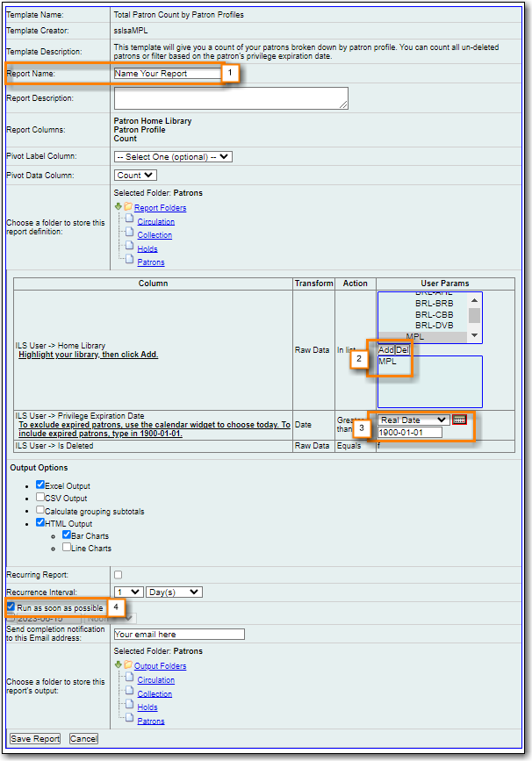This screenshot has height=761, width=532.
Task: Click the Report Folders folder icon
Action: coord(127,208)
